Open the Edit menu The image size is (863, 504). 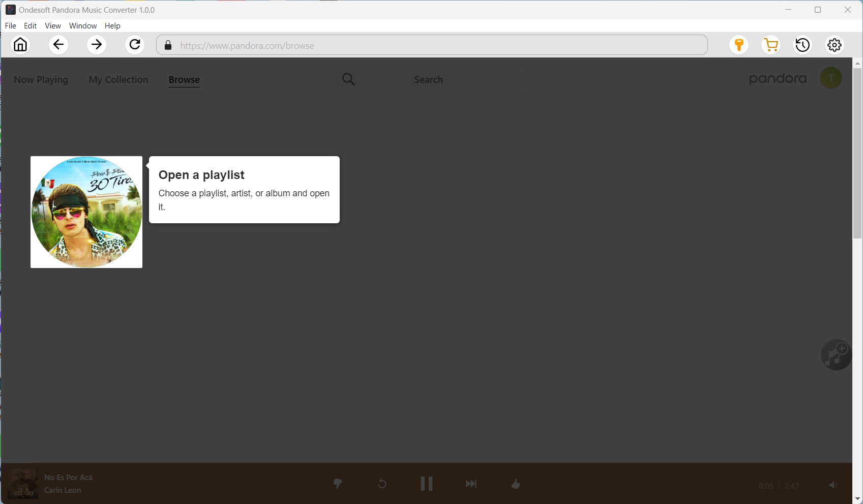pos(31,25)
